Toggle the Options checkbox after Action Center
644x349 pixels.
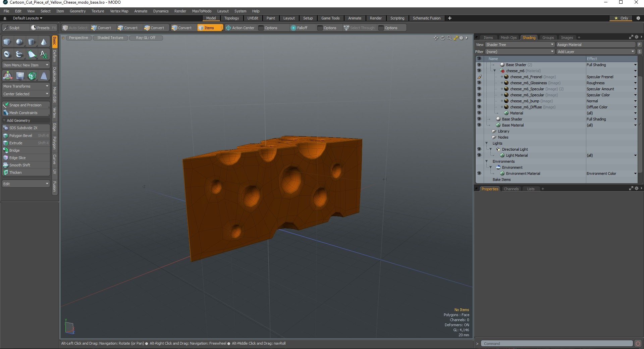[x=261, y=28]
